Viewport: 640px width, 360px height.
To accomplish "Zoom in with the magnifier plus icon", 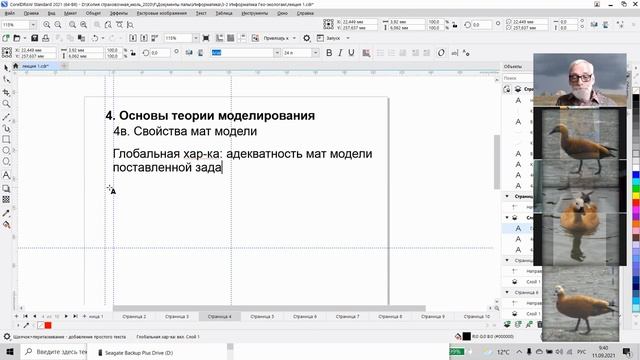I will 47,24.
